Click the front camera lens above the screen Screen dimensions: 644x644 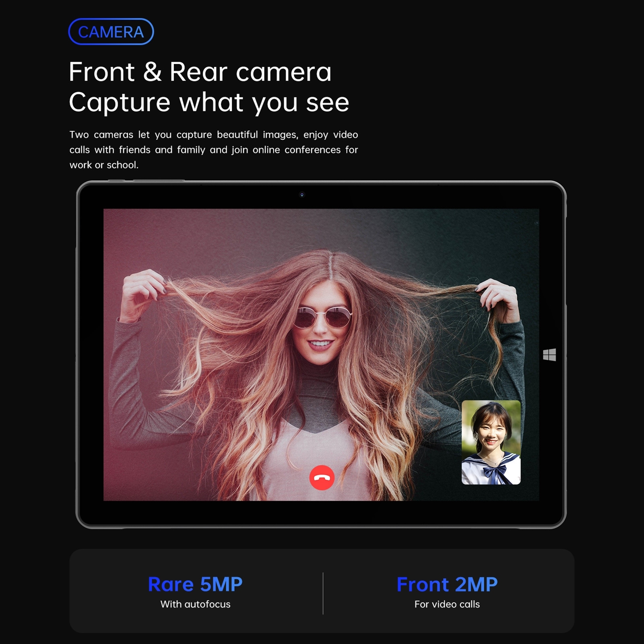(302, 195)
